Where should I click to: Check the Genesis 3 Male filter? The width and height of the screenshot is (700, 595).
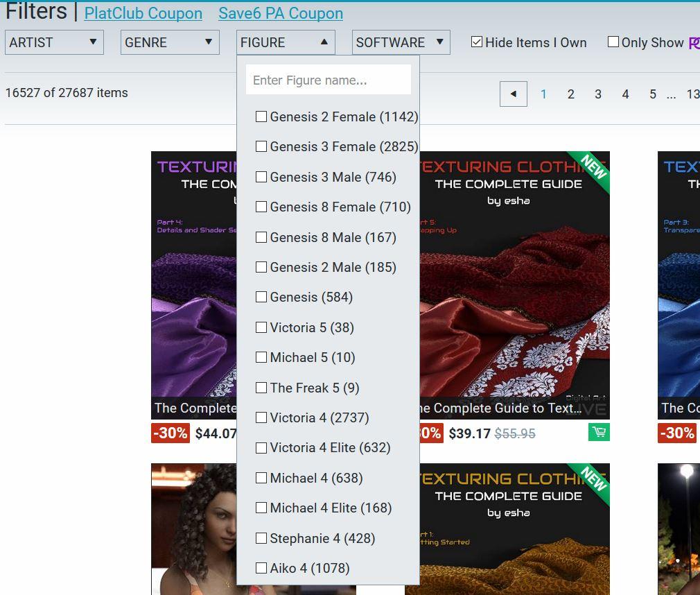coord(261,177)
